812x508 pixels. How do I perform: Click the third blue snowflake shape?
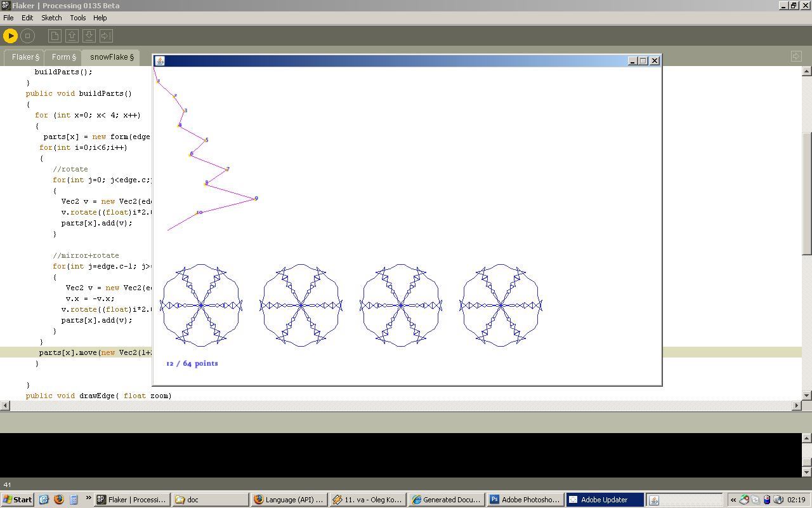pos(401,305)
